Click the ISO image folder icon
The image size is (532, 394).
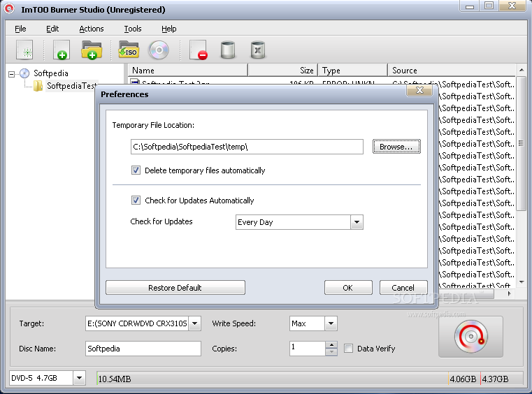click(x=128, y=50)
